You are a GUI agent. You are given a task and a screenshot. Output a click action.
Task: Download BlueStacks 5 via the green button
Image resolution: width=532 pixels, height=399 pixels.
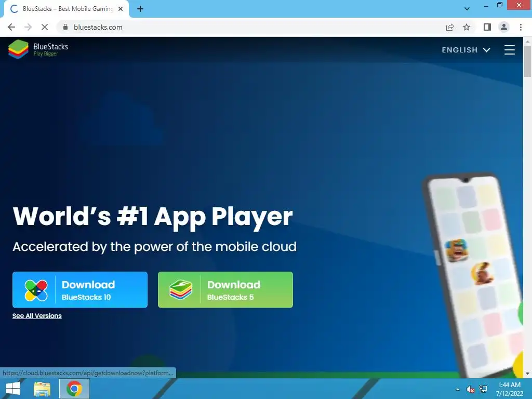point(225,290)
